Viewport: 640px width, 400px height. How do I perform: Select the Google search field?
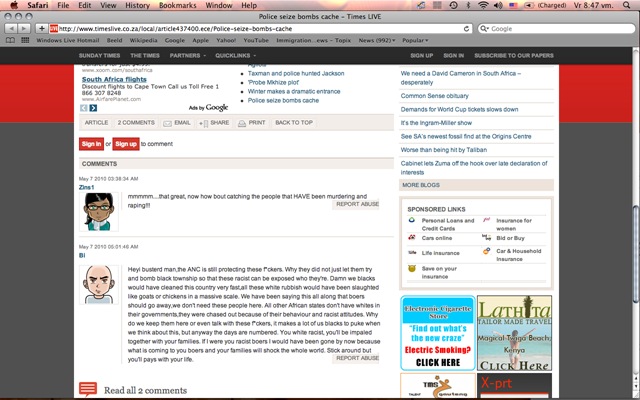556,29
